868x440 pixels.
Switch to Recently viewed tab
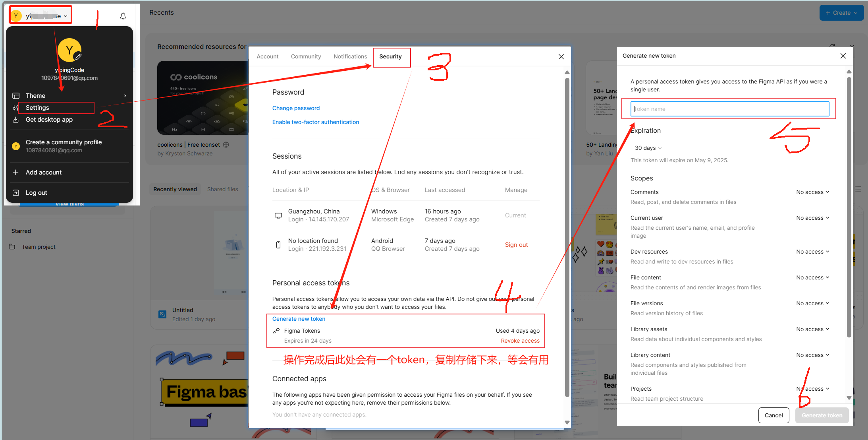pos(175,189)
